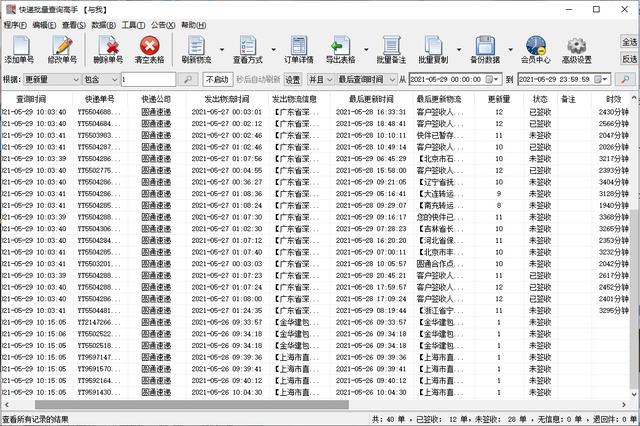Open 高级设置 advanced settings gear
Image resolution: width=640 pixels, height=426 pixels.
point(577,49)
